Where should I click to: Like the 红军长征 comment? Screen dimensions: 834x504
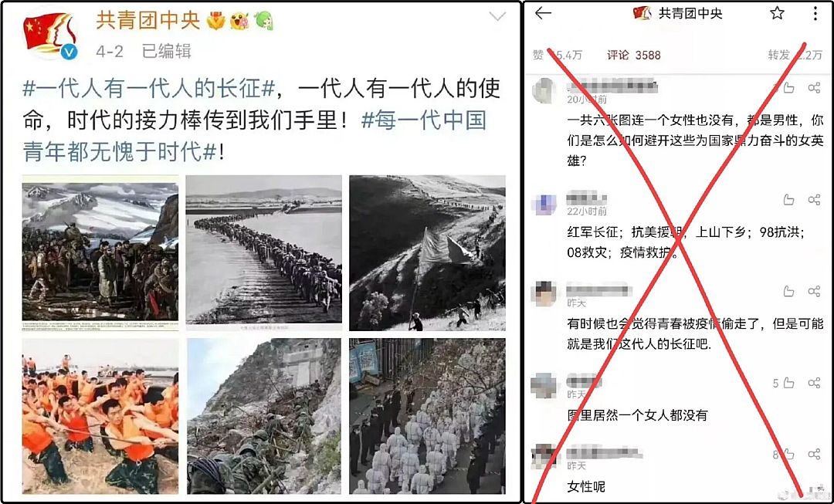pyautogui.click(x=788, y=200)
